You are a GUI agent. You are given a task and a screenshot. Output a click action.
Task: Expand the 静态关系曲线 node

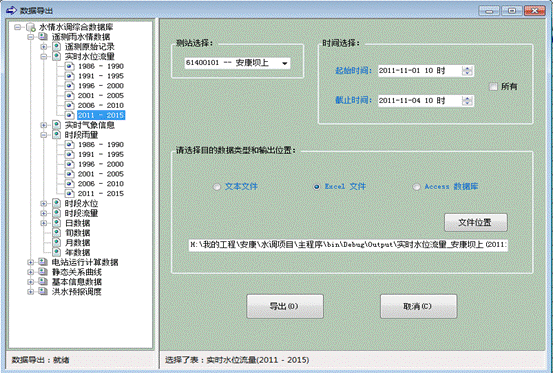click(30, 272)
